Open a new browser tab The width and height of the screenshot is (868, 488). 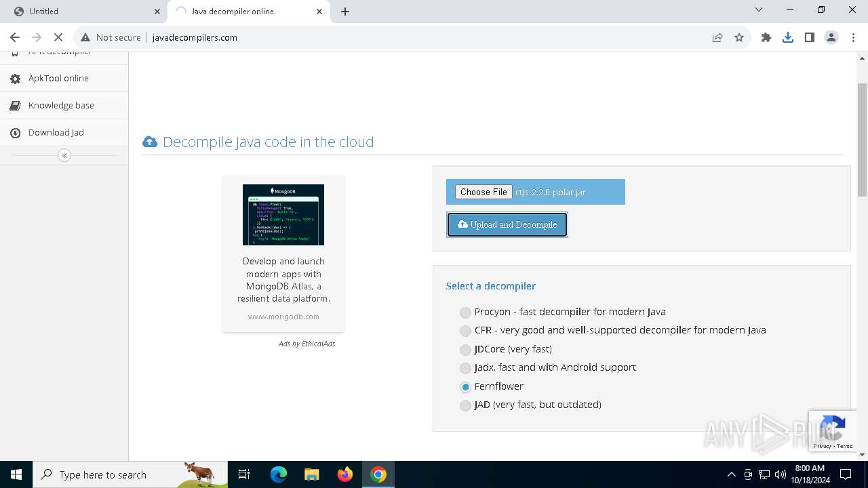[344, 12]
